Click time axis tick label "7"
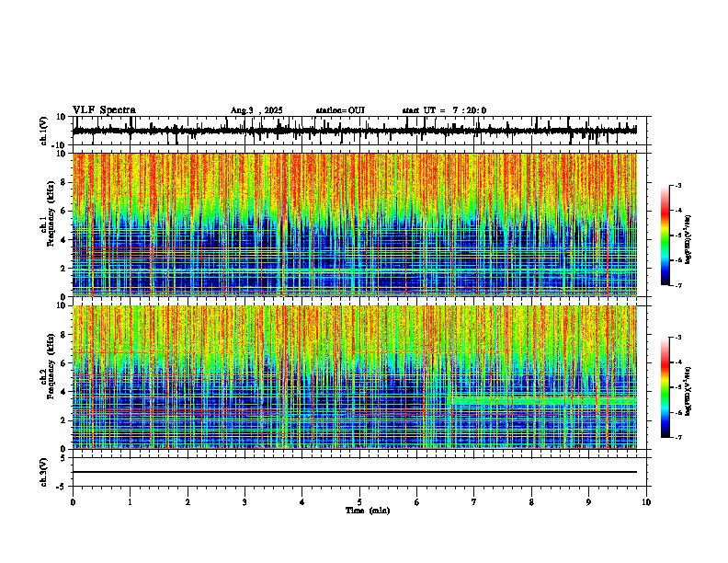The width and height of the screenshot is (728, 563). 474,502
